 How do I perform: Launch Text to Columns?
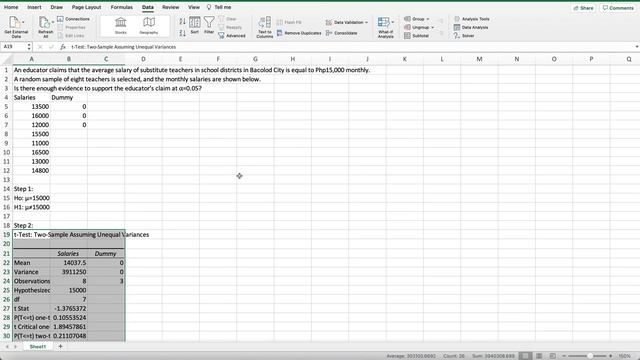coord(264,27)
